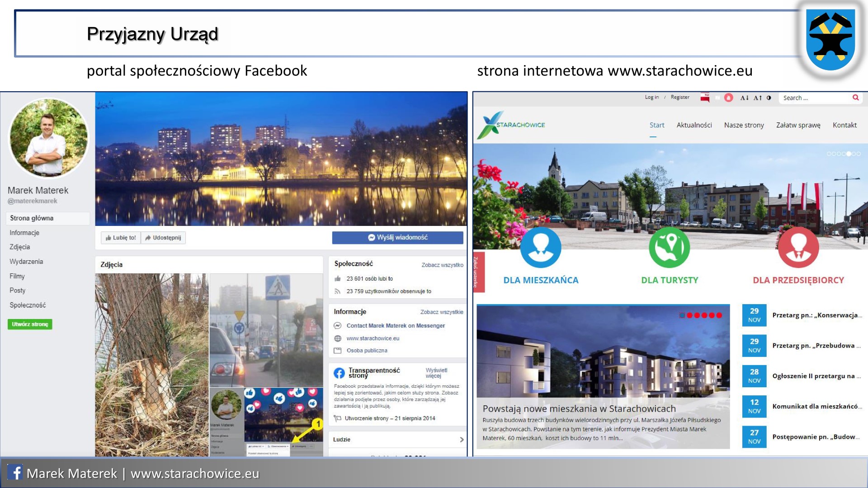Select the Start menu item
The width and height of the screenshot is (868, 488).
657,125
